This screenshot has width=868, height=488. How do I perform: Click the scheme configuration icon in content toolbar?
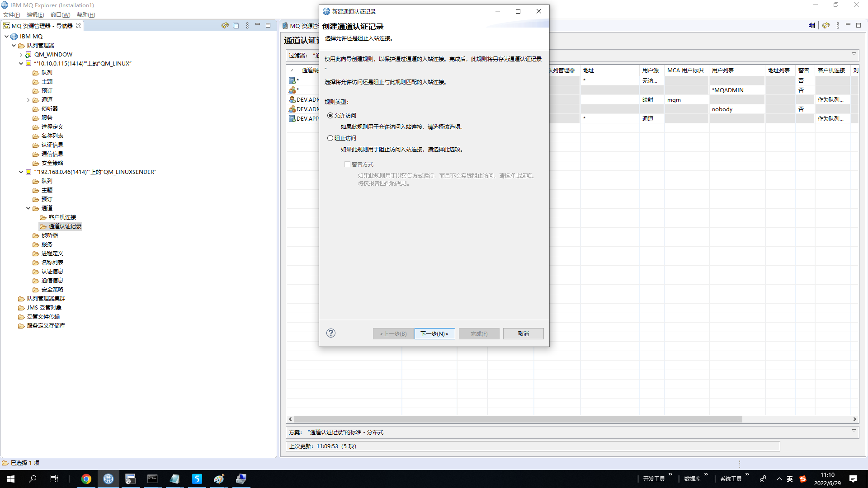point(811,25)
